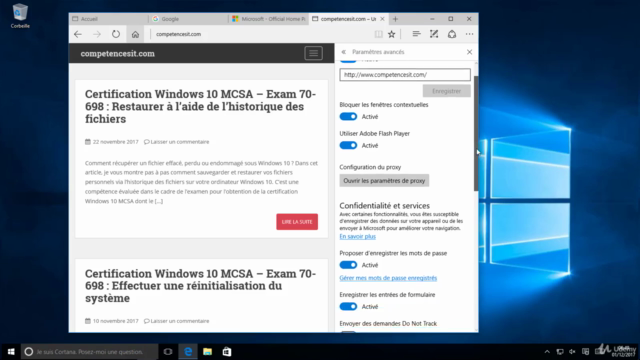Add page to favorites star icon
This screenshot has height=360, width=640.
(x=392, y=34)
